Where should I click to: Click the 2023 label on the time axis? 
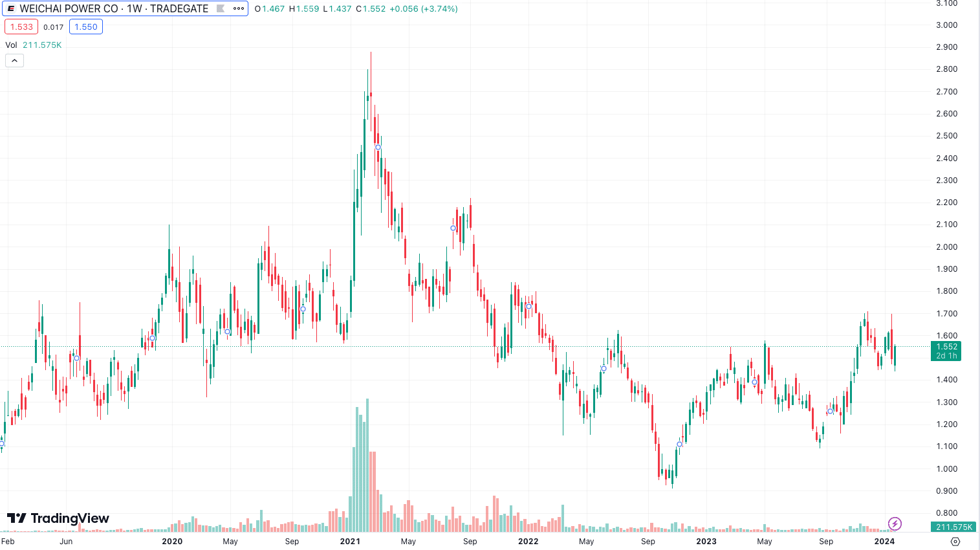pos(706,542)
